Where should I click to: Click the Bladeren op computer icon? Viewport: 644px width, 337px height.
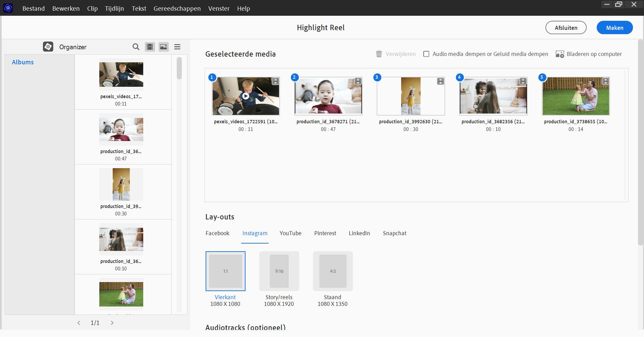pyautogui.click(x=560, y=54)
